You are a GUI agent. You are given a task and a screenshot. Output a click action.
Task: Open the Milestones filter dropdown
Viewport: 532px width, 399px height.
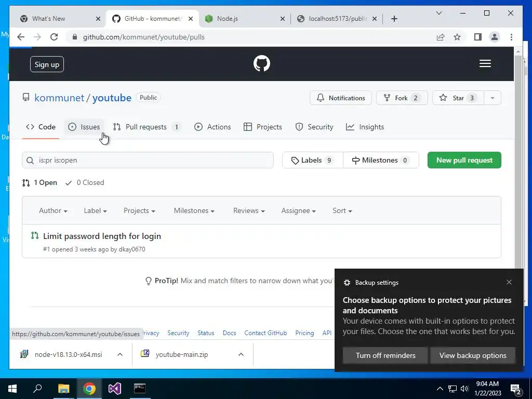coord(194,211)
